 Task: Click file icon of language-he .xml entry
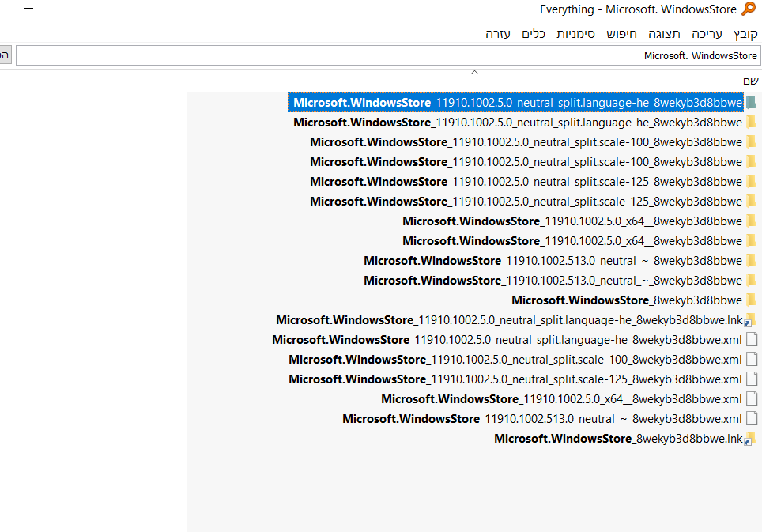[x=752, y=339]
